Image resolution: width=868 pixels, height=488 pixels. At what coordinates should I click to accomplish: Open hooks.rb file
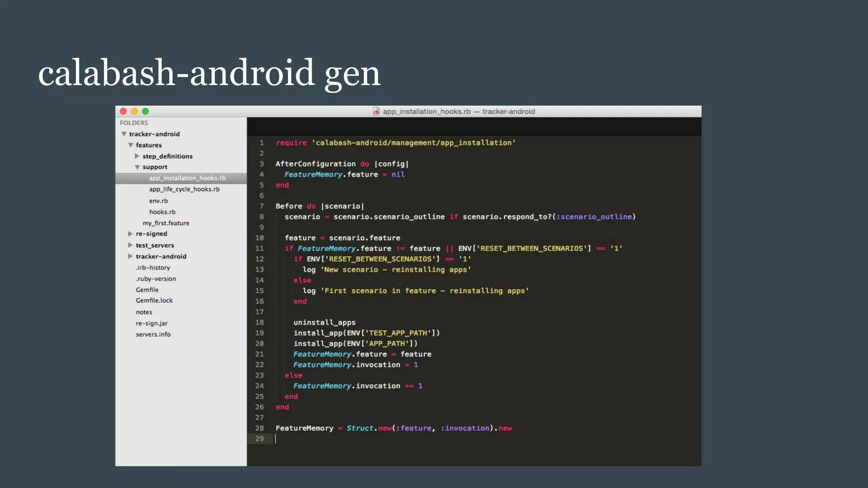click(162, 212)
